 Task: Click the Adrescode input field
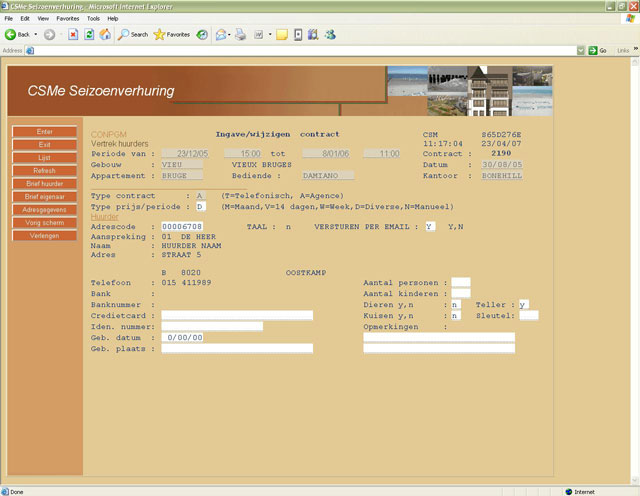point(182,227)
